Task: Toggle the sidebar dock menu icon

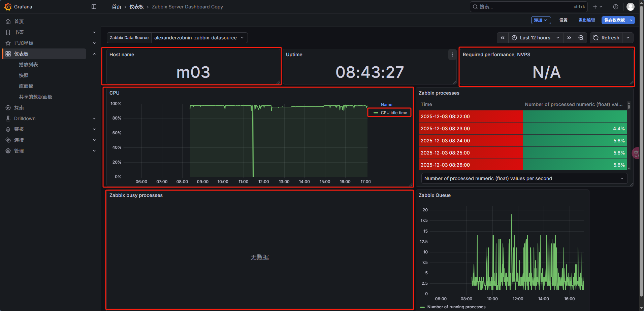Action: pyautogui.click(x=94, y=7)
